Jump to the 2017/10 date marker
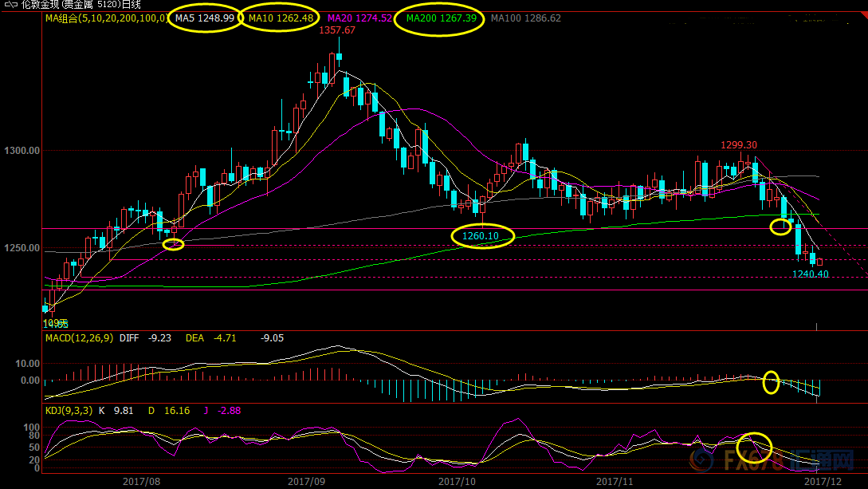This screenshot has width=868, height=489. pyautogui.click(x=457, y=481)
